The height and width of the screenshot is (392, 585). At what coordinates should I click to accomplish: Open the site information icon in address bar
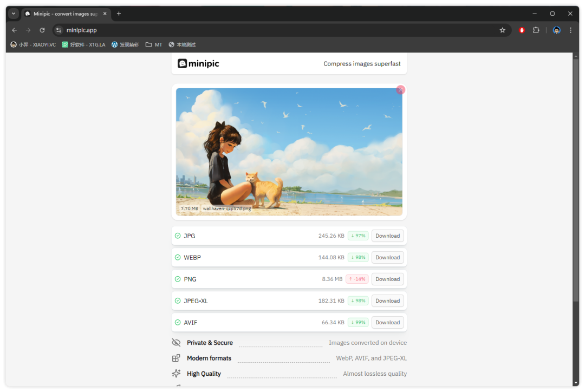click(x=58, y=30)
